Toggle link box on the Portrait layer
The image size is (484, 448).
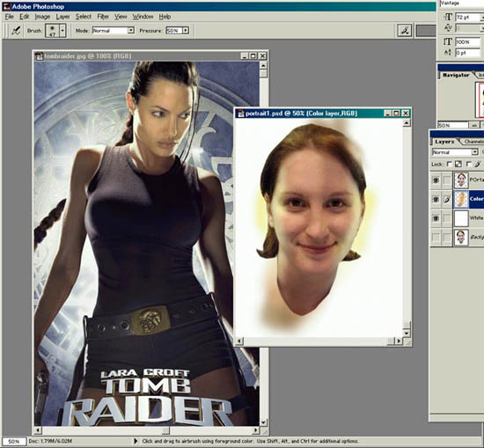point(447,180)
